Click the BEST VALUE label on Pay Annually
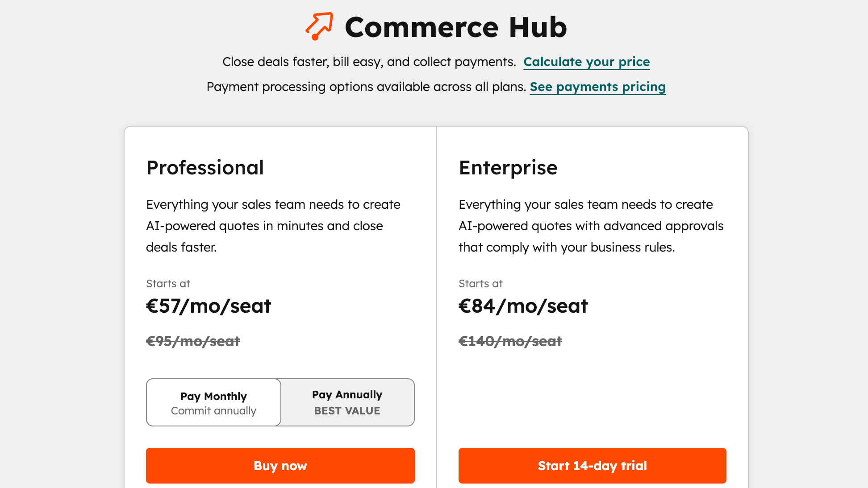The image size is (868, 488). 346,410
